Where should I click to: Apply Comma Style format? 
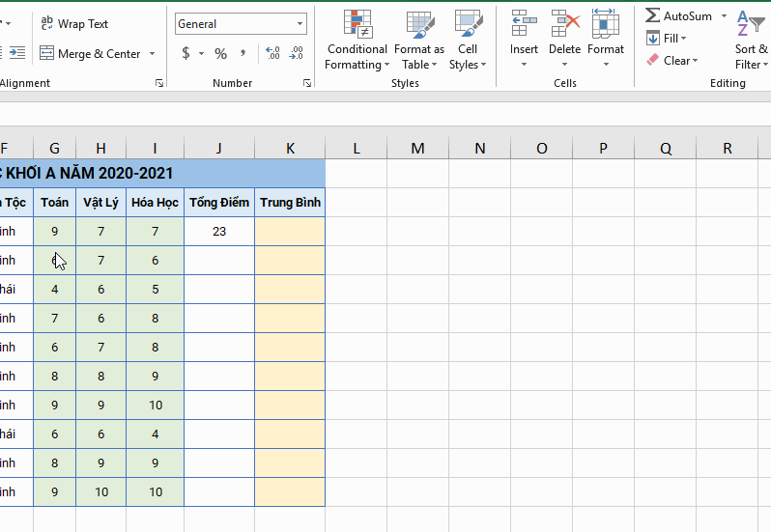[243, 53]
